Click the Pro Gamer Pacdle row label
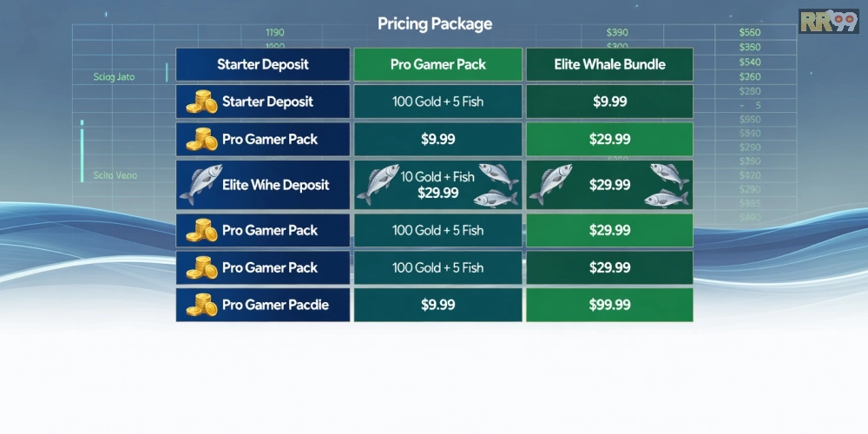Image resolution: width=868 pixels, height=434 pixels. pos(275,306)
